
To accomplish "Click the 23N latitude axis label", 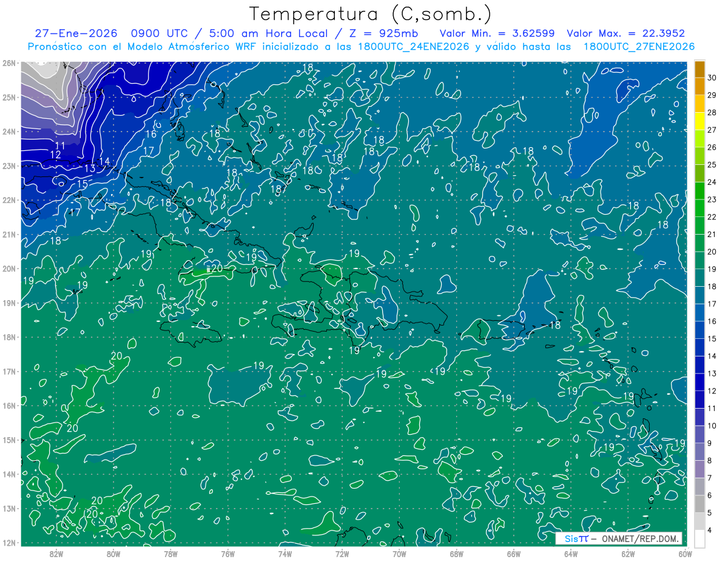I will point(8,166).
